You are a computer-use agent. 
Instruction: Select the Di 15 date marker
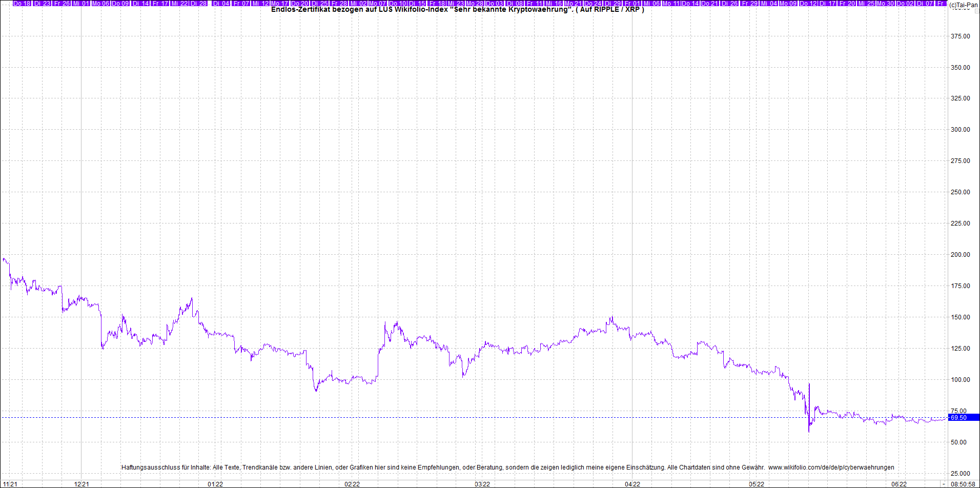pos(417,3)
